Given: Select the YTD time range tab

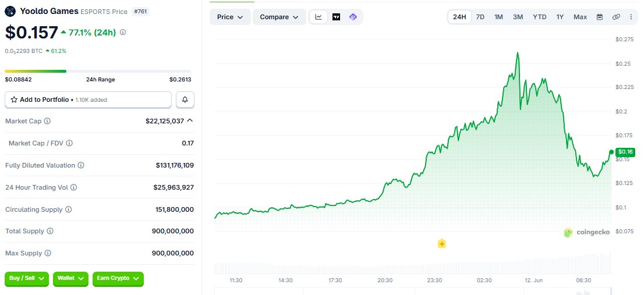Looking at the screenshot, I should tap(540, 17).
